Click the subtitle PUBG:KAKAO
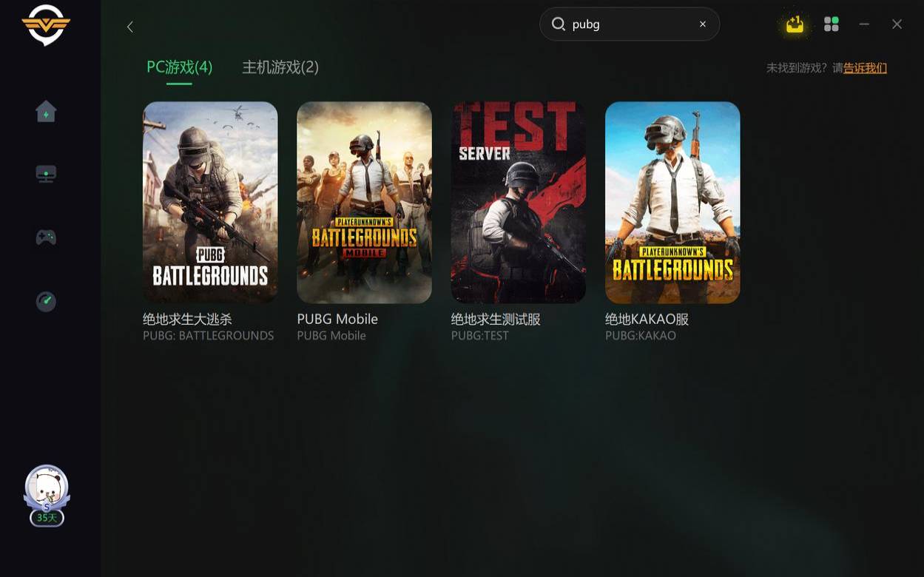 pyautogui.click(x=641, y=336)
